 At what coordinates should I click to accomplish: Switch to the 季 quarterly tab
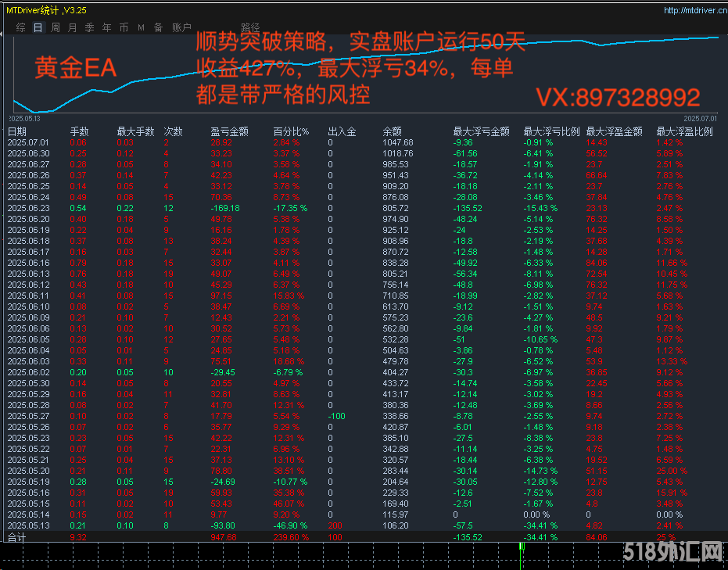[x=89, y=28]
